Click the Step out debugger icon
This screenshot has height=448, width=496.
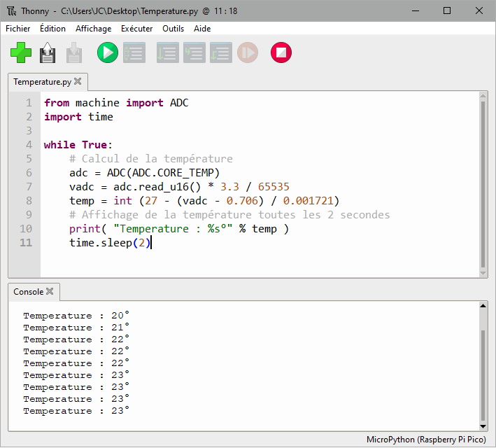click(220, 52)
